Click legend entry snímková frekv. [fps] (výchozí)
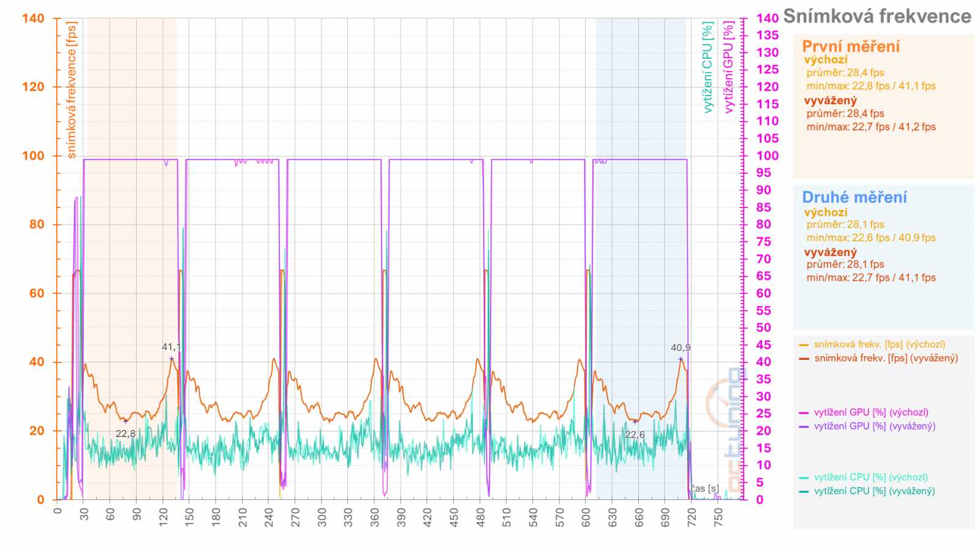980x552 pixels. pos(880,345)
